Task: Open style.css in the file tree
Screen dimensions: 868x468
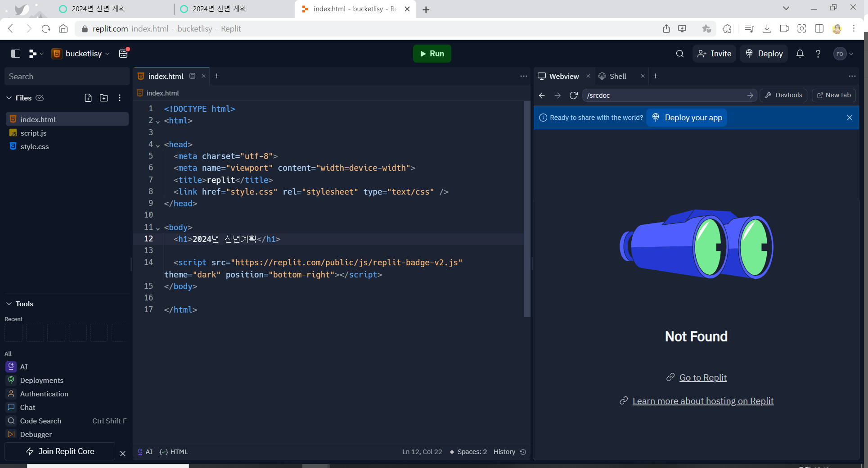Action: [67, 146]
